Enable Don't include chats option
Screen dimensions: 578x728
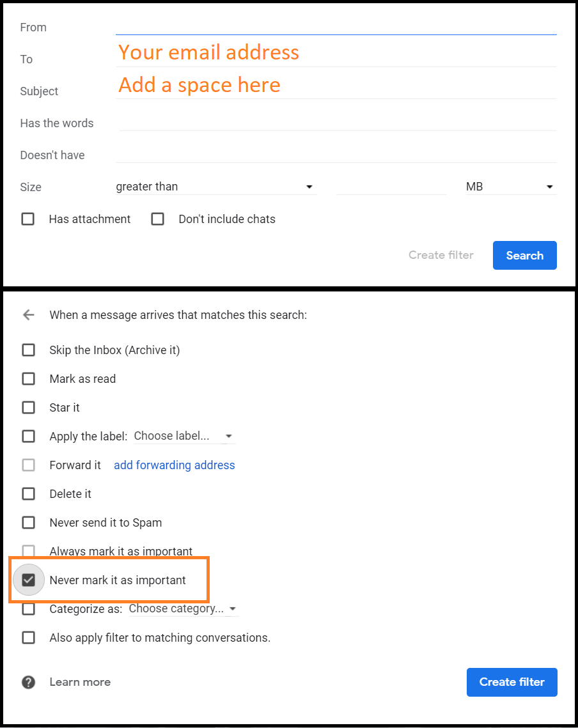[x=158, y=219]
